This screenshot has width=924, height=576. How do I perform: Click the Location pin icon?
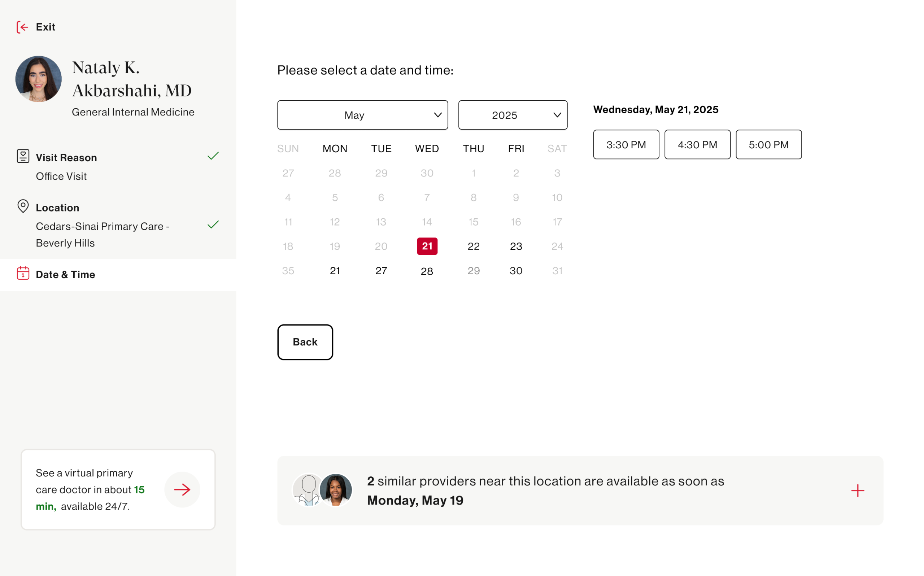pos(23,206)
